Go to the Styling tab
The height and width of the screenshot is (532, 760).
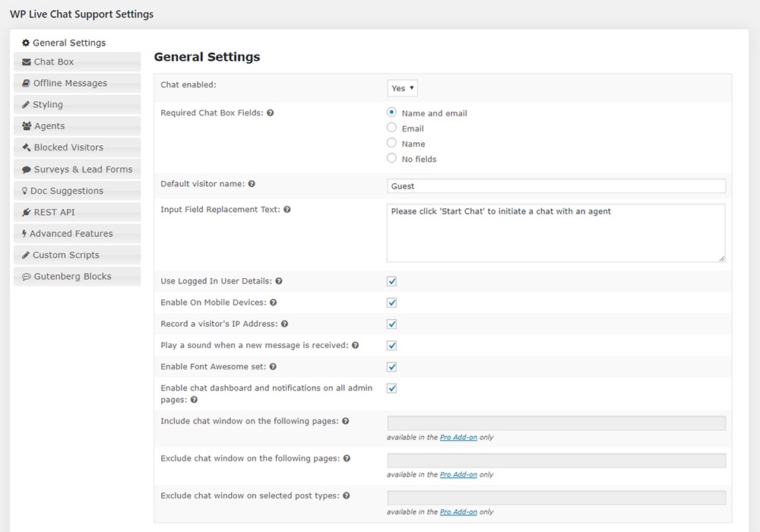coord(78,105)
